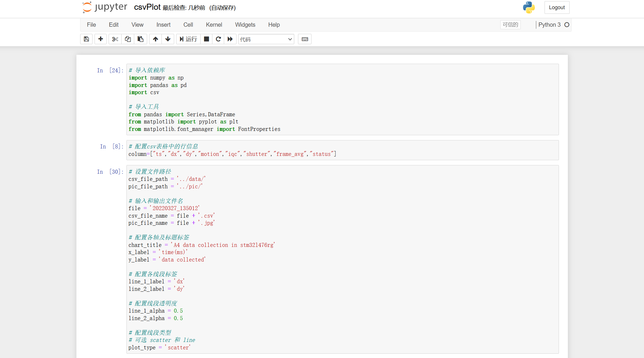This screenshot has width=644, height=358.
Task: Click the Jupyter logo
Action: [105, 7]
